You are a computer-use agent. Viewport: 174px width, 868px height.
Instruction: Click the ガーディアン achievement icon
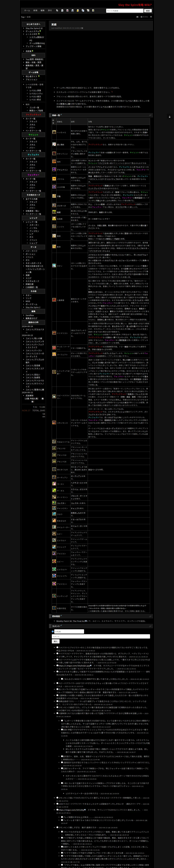pos(54,477)
